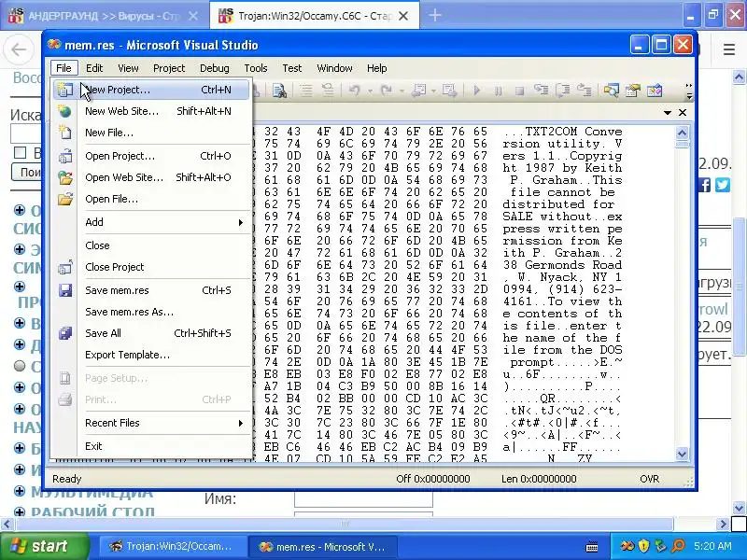
Task: Choose New Web Site menu entry
Action: tap(150, 111)
